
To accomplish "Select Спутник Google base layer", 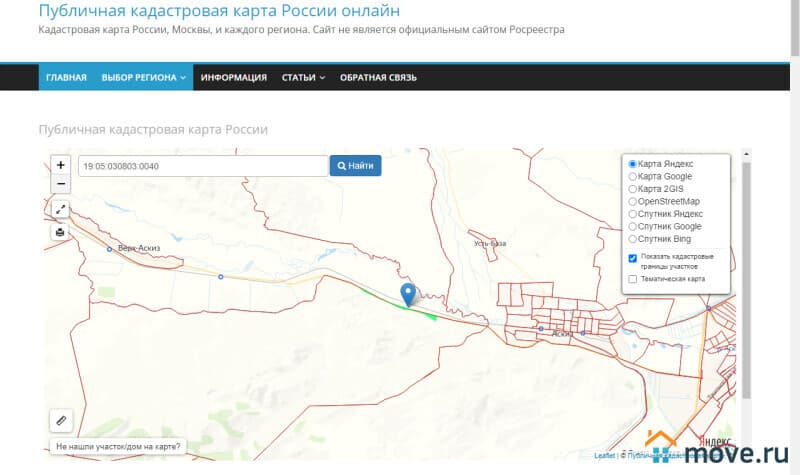I will (633, 227).
